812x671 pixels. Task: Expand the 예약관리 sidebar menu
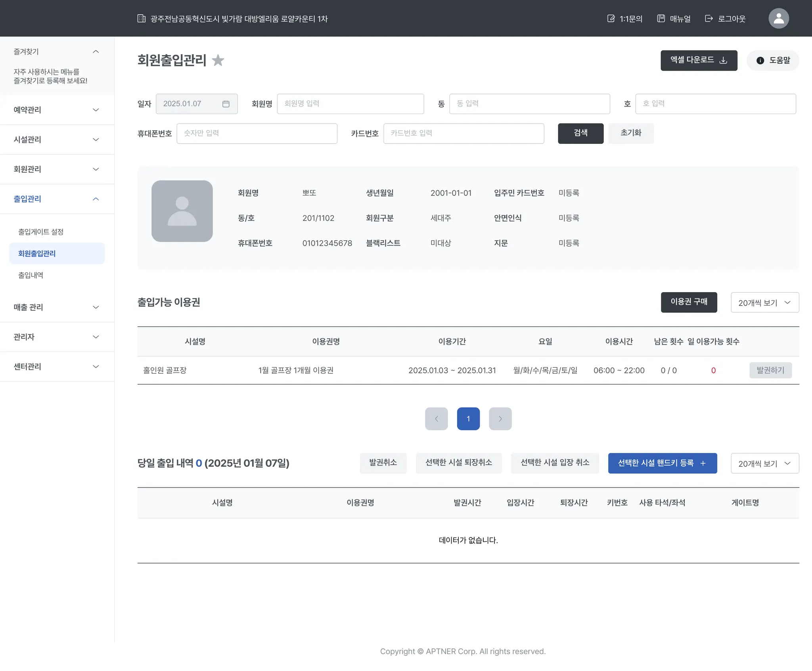click(x=57, y=110)
